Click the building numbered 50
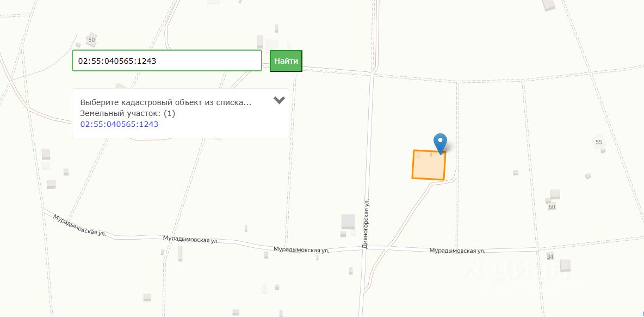Screen dimensions: 644x317 [91, 39]
